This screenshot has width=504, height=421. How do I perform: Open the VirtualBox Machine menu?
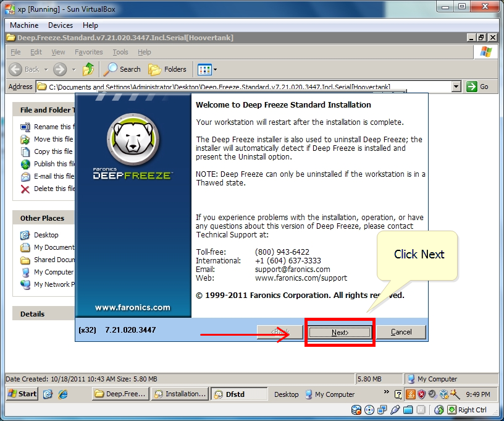24,25
